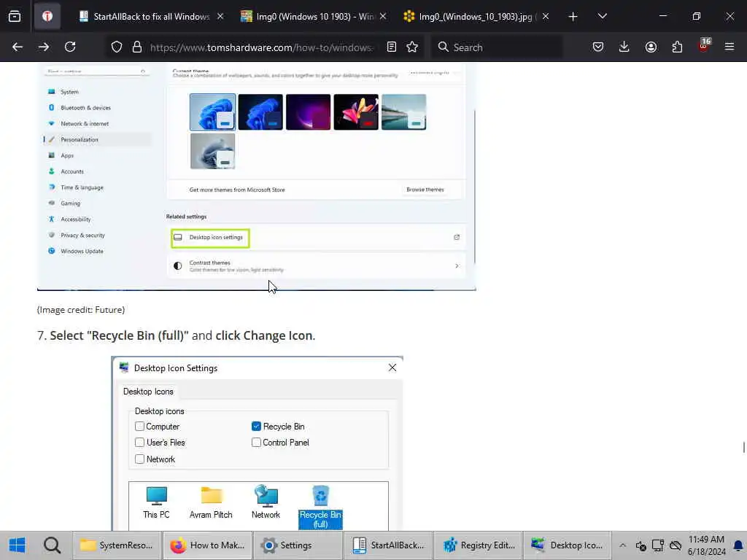Switch to the Img0_(Windows_10_1903).jpg tab
The width and height of the screenshot is (747, 560).
(x=476, y=17)
